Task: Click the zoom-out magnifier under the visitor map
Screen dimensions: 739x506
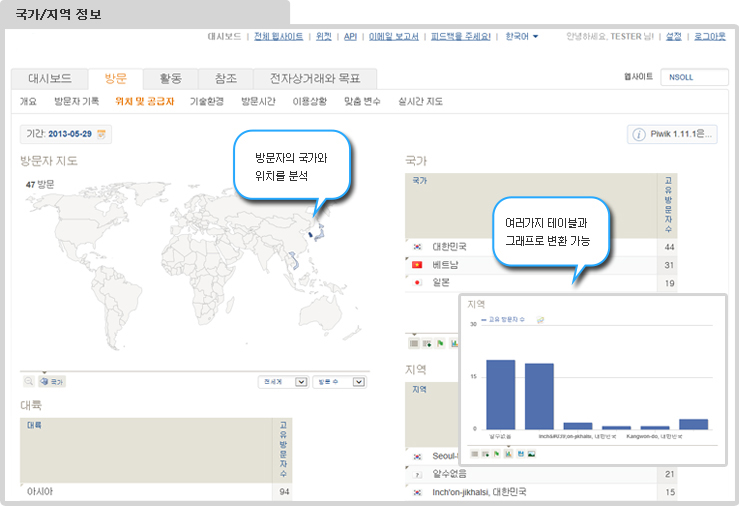Action: 29,382
